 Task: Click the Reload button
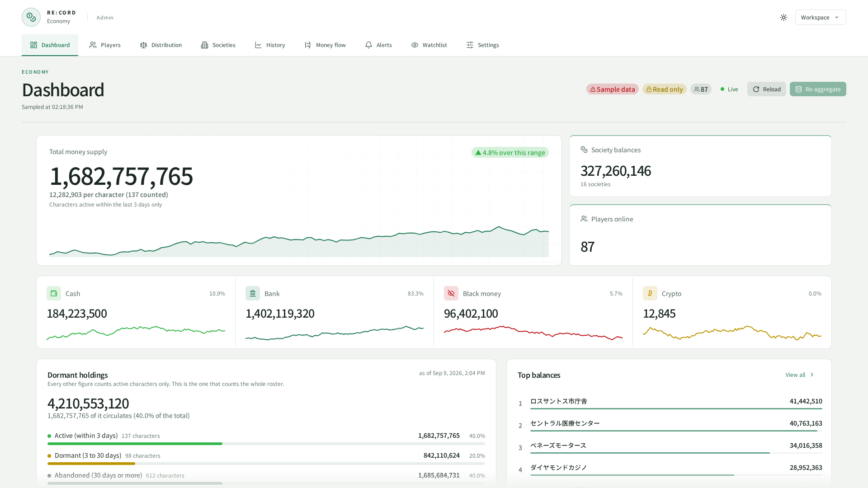point(767,89)
